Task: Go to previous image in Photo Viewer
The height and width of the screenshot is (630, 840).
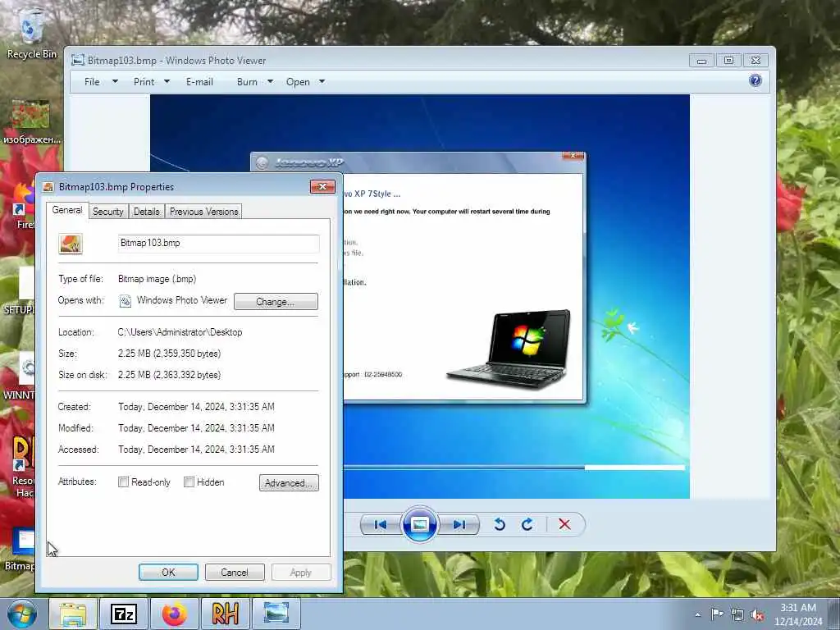Action: 381,524
